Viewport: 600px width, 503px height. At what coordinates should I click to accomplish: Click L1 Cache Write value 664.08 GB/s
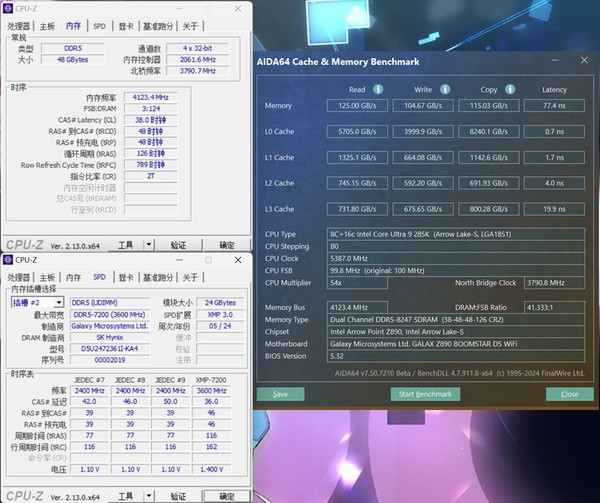[x=423, y=157]
